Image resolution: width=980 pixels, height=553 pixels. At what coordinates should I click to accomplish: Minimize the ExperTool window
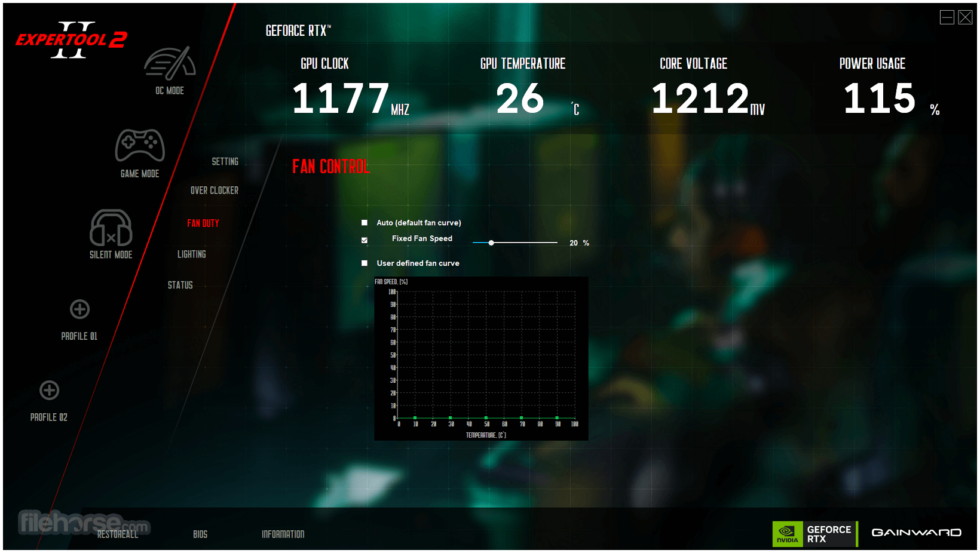click(947, 17)
